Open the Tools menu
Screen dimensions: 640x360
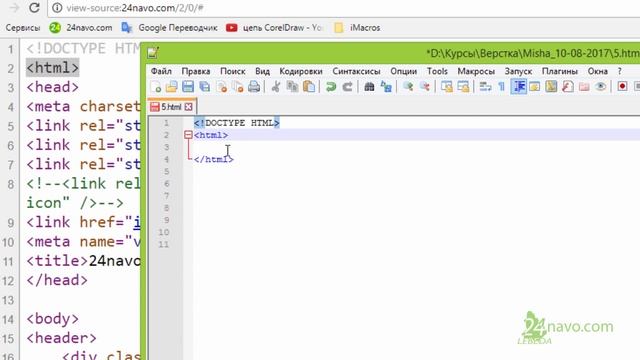(437, 71)
